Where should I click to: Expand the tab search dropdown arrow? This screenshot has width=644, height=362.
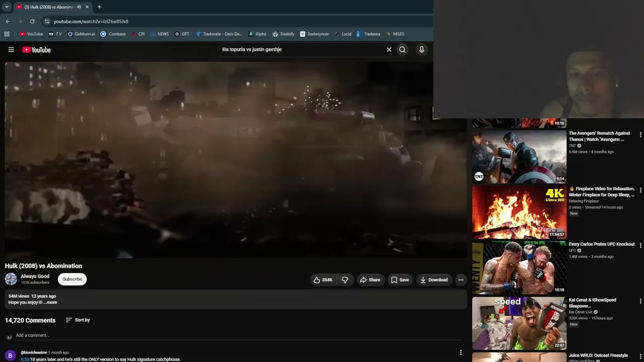point(7,7)
